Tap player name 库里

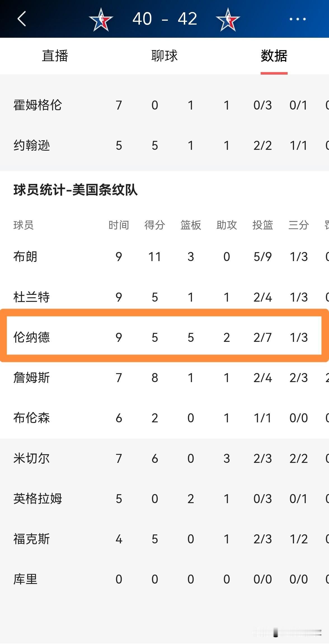[25, 579]
